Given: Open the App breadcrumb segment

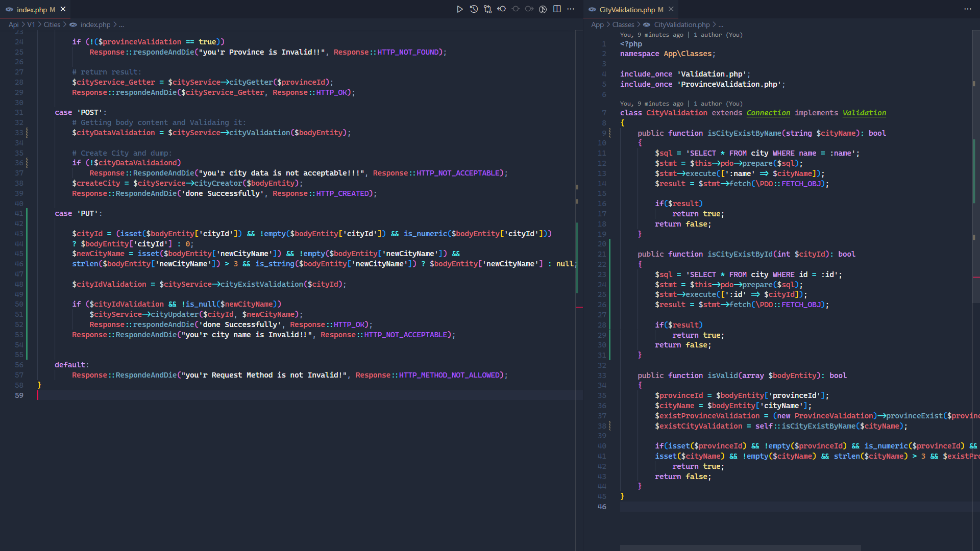Looking at the screenshot, I should tap(597, 24).
